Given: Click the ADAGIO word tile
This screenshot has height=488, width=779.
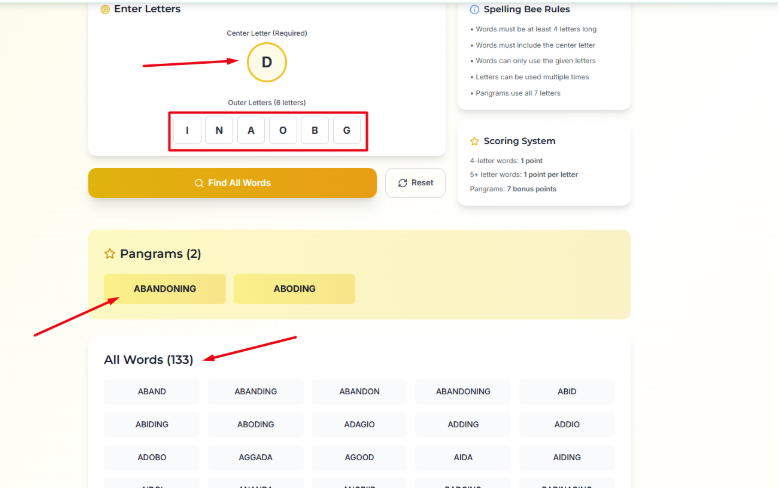Looking at the screenshot, I should point(359,424).
